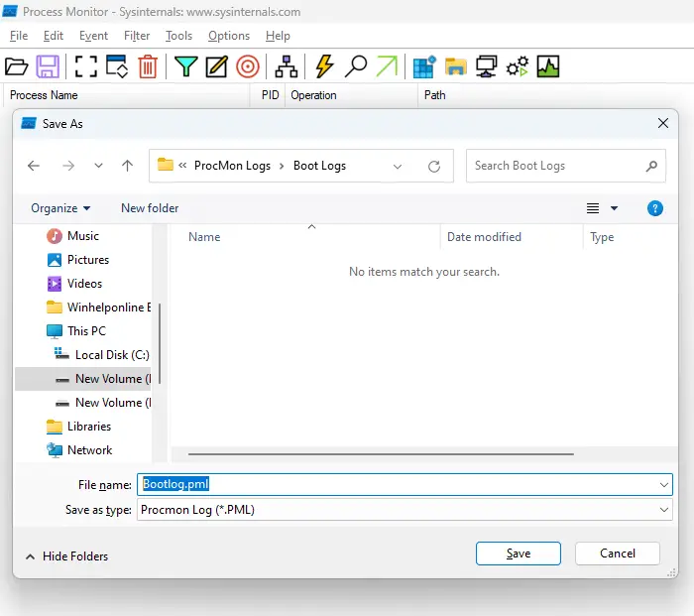694x616 pixels.
Task: Toggle File System activity folder icon
Action: pyautogui.click(x=455, y=66)
